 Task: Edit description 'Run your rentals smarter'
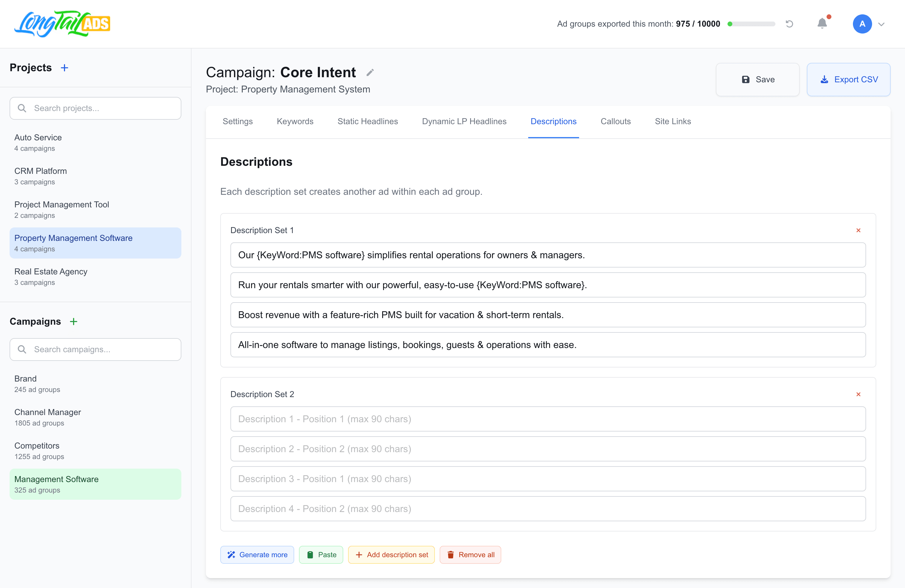point(548,285)
